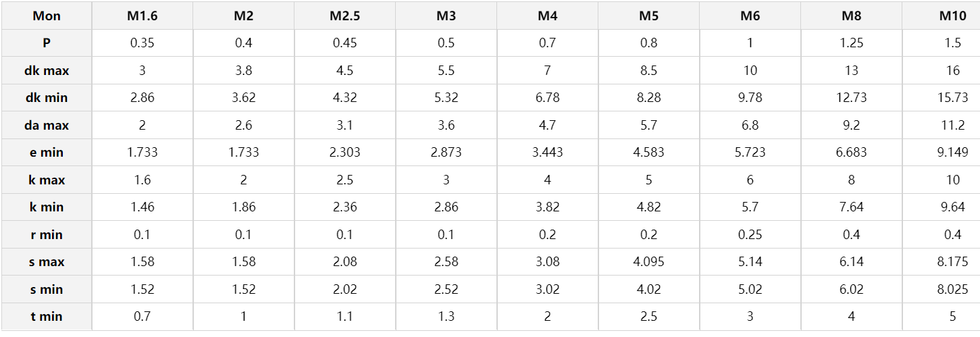
Task: Select cell containing 12.73
Action: pos(851,98)
